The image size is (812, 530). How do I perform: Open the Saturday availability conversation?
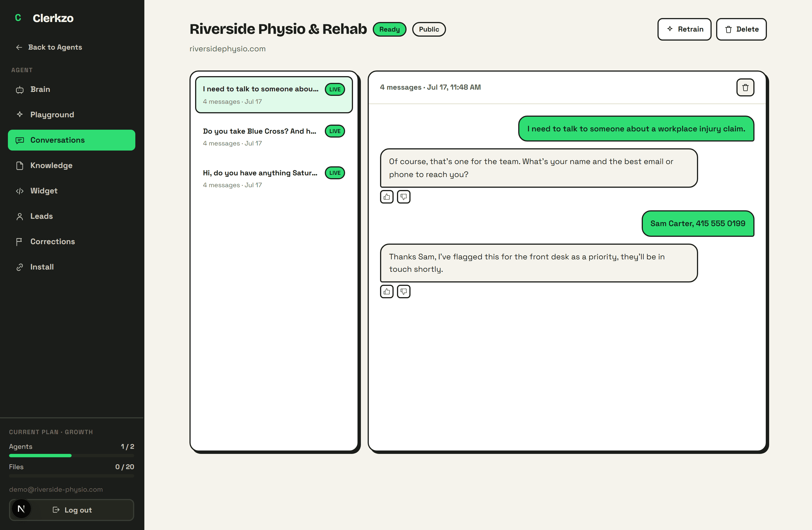[x=273, y=178]
